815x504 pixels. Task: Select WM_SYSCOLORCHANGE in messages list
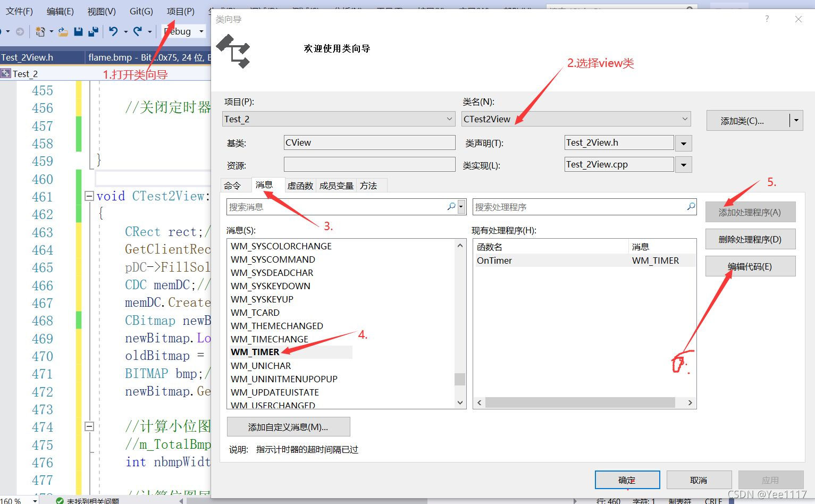coord(281,246)
